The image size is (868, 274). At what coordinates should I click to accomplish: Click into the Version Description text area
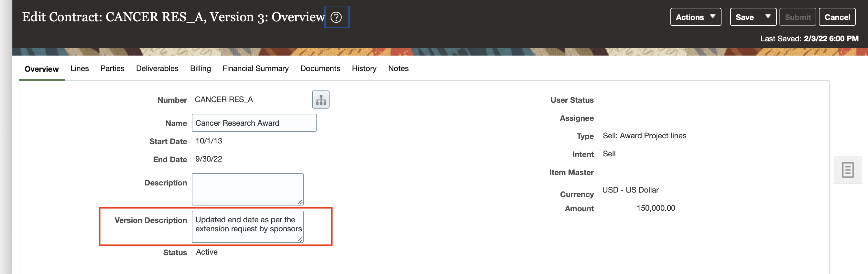248,227
